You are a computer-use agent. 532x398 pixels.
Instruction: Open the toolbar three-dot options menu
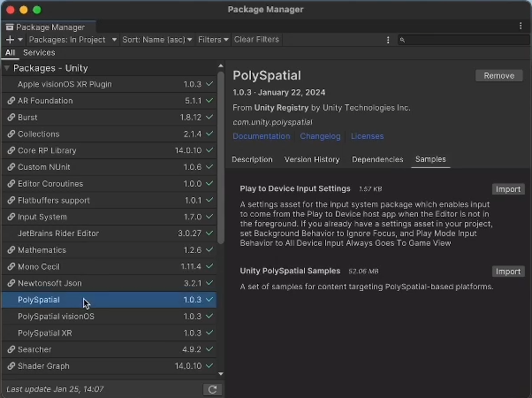coord(388,40)
